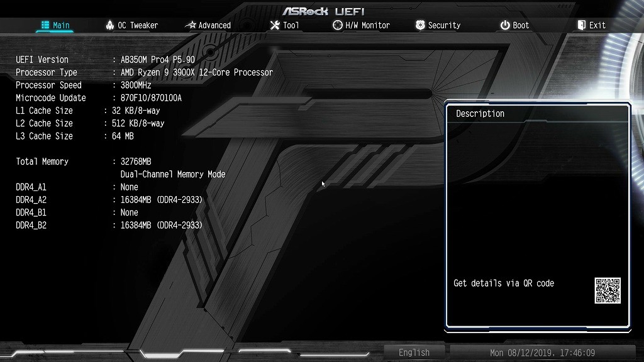Click the 'Dual-Channel Memory Mode' text
The image size is (644, 362).
(x=173, y=174)
